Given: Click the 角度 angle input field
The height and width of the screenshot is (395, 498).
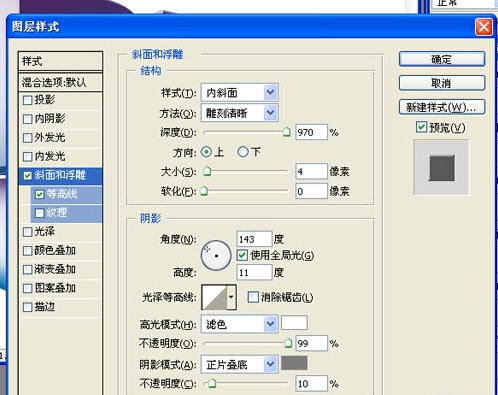Looking at the screenshot, I should [254, 239].
